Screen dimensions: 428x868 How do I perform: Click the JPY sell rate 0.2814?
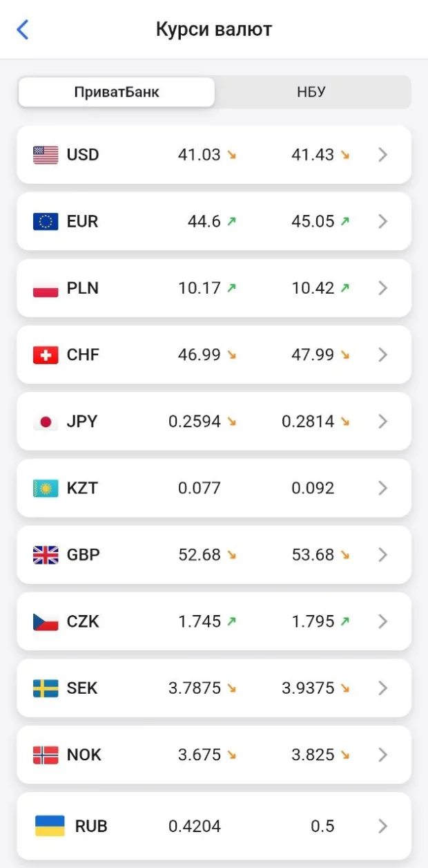click(x=308, y=422)
